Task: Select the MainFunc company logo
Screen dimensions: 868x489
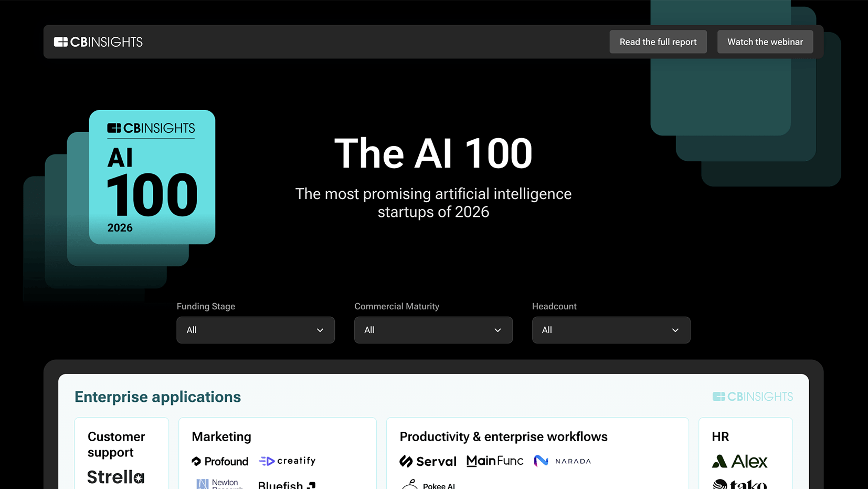Action: [x=495, y=461]
